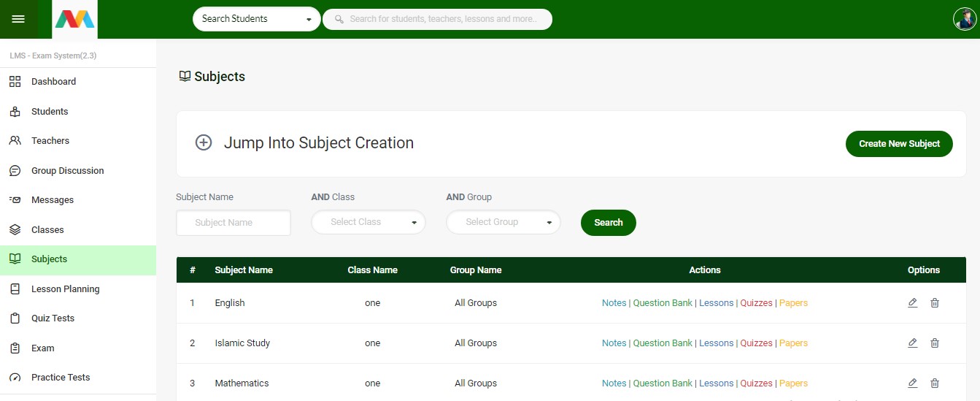Click the English subject name cell
The width and height of the screenshot is (980, 401).
tap(230, 303)
